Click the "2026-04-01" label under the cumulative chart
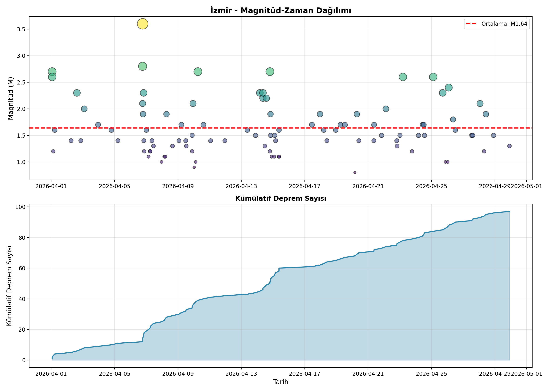Screen dimensions: 549x392 51,374
